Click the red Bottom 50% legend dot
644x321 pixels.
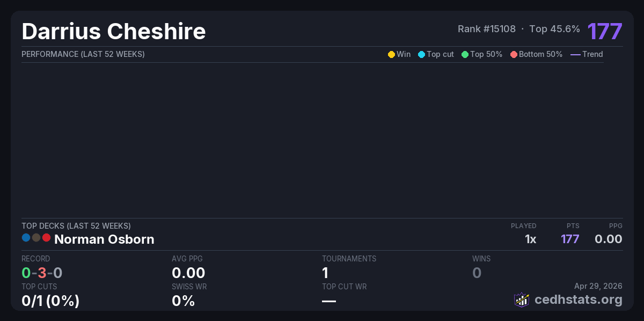(x=514, y=54)
